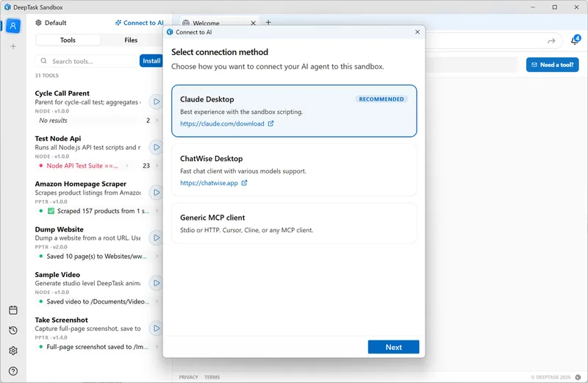The image size is (588, 383).
Task: Click the notifications bell icon
Action: tap(575, 40)
